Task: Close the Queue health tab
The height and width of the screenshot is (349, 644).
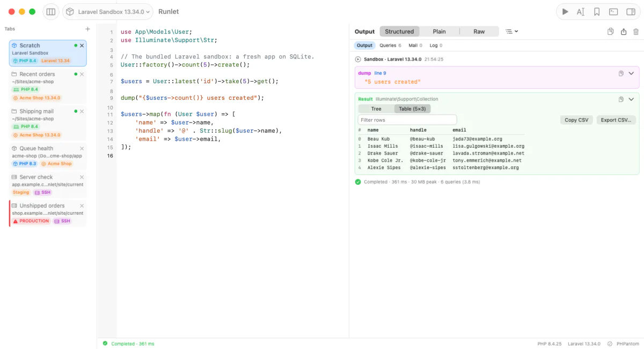Action: (x=82, y=148)
